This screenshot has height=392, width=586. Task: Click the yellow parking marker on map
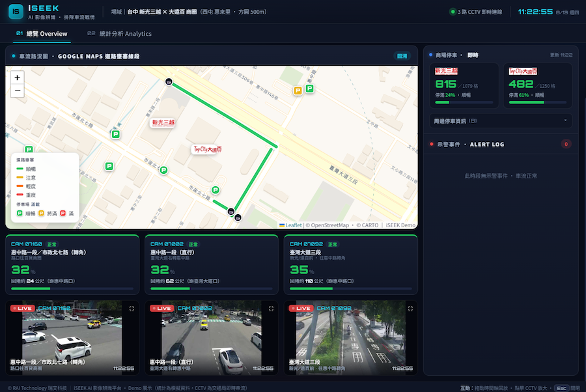[x=298, y=91]
